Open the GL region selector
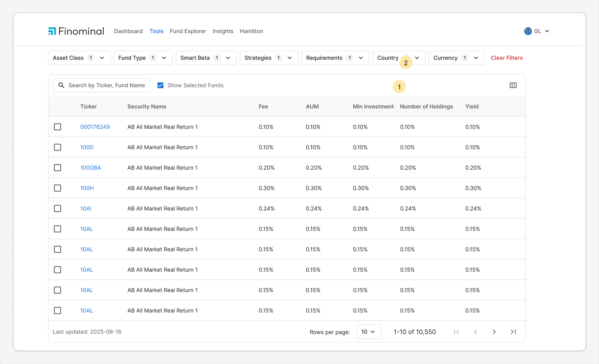599x364 pixels. pos(537,31)
